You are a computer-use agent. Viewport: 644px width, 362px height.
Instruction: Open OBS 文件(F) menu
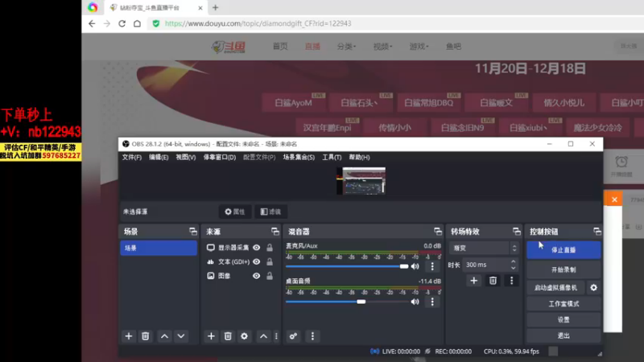tap(131, 157)
